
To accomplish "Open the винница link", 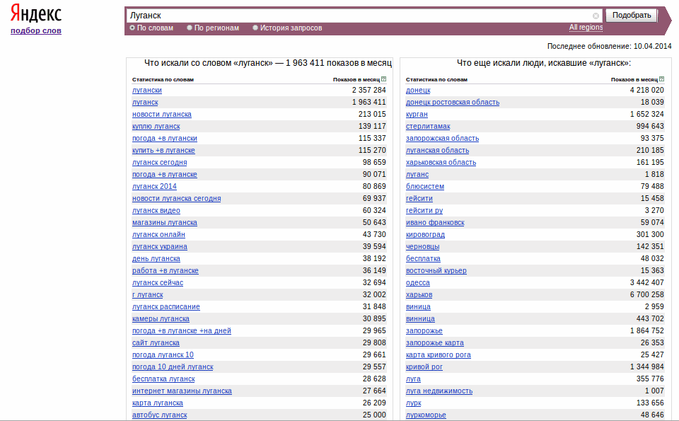I will [x=420, y=319].
